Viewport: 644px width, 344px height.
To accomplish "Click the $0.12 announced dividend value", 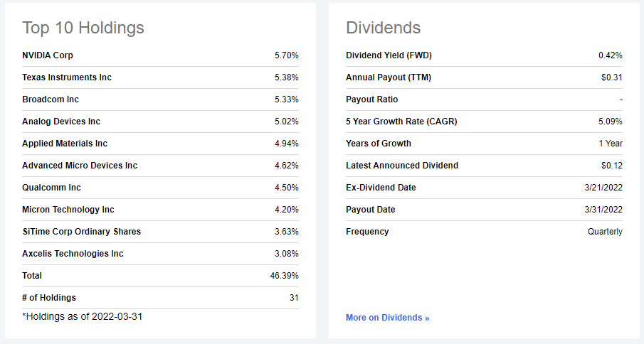I will 612,165.
